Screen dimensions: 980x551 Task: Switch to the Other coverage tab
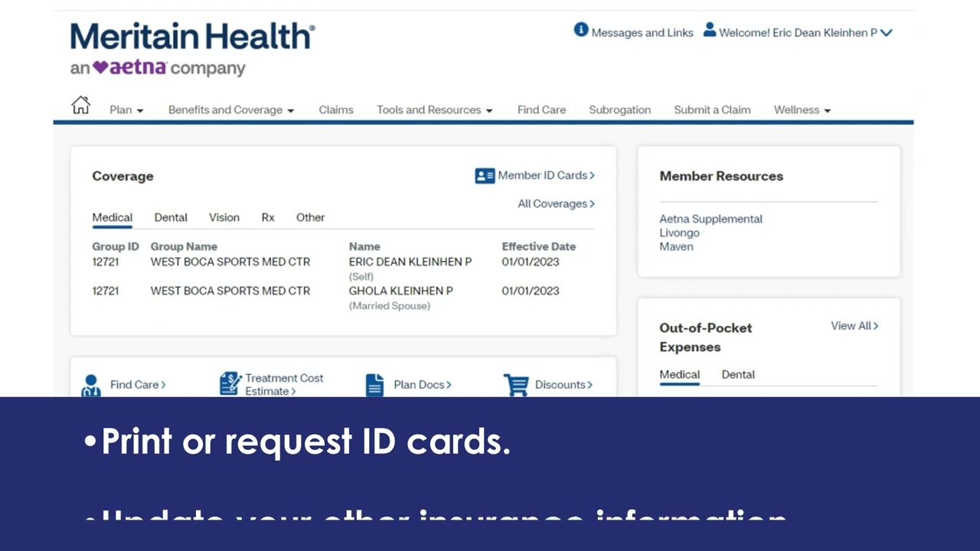click(310, 217)
